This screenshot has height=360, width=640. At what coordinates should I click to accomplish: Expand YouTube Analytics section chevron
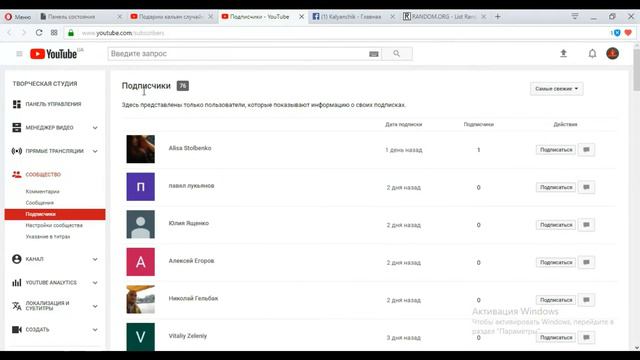(x=95, y=282)
